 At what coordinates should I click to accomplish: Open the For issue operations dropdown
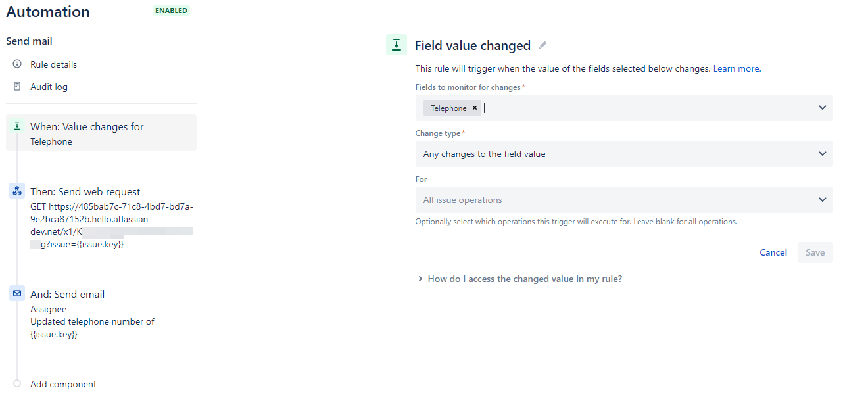tap(623, 200)
